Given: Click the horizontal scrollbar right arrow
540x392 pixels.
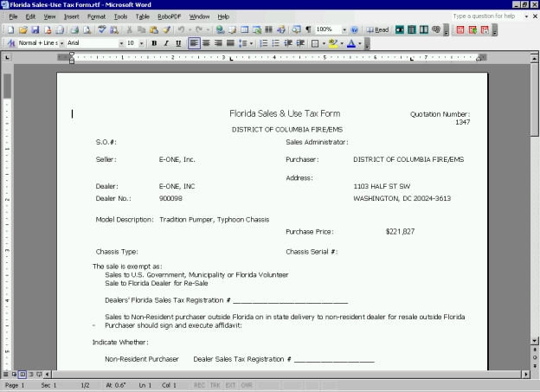Looking at the screenshot, I should (526, 374).
